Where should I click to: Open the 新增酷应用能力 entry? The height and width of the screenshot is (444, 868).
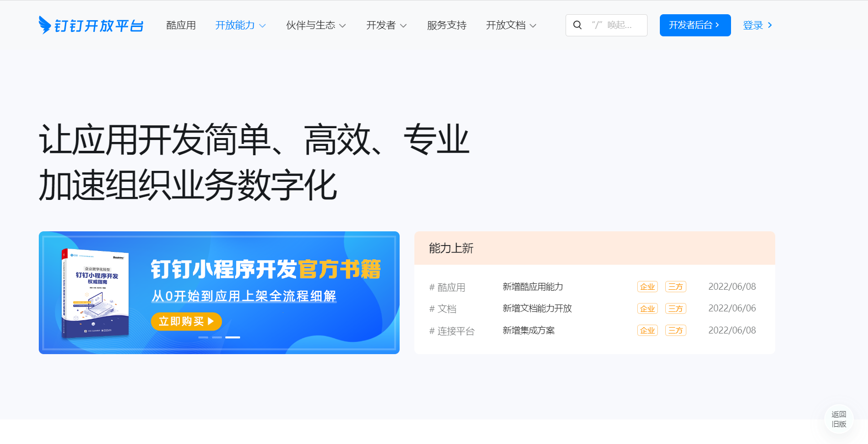tap(533, 287)
